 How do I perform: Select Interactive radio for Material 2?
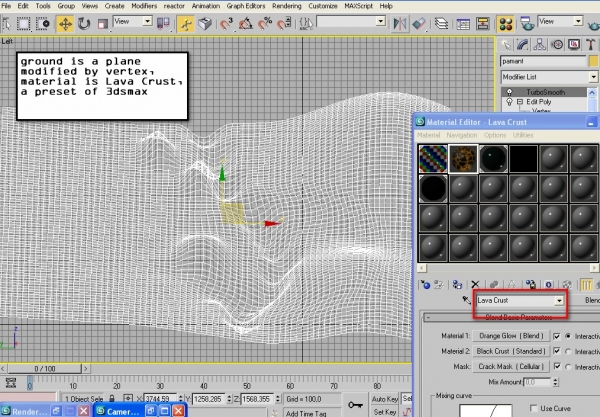[x=568, y=351]
